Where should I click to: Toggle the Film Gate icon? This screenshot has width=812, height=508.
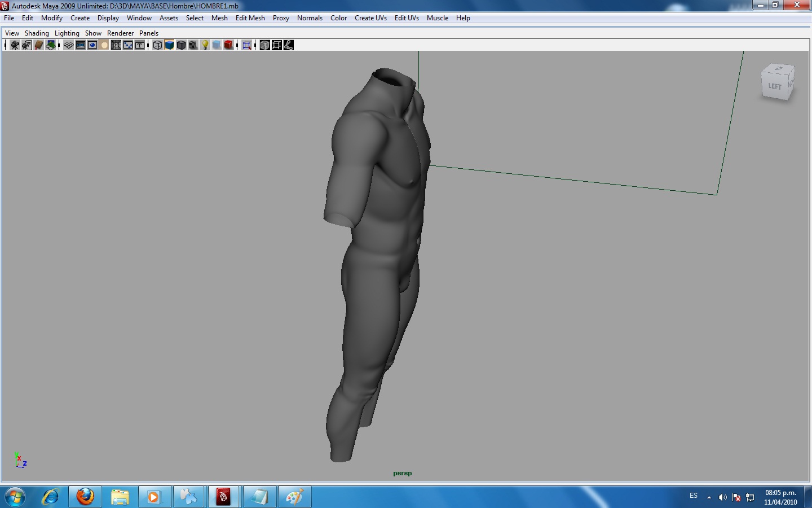pos(81,45)
